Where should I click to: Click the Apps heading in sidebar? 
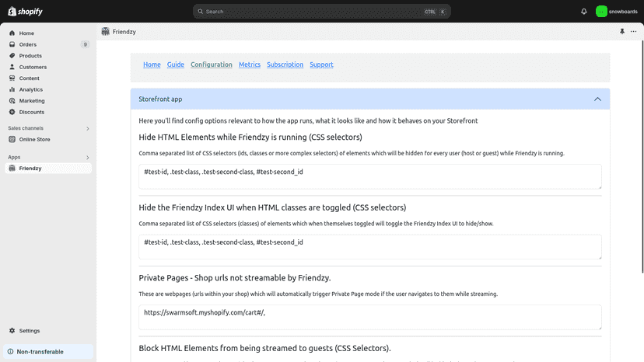tap(14, 157)
